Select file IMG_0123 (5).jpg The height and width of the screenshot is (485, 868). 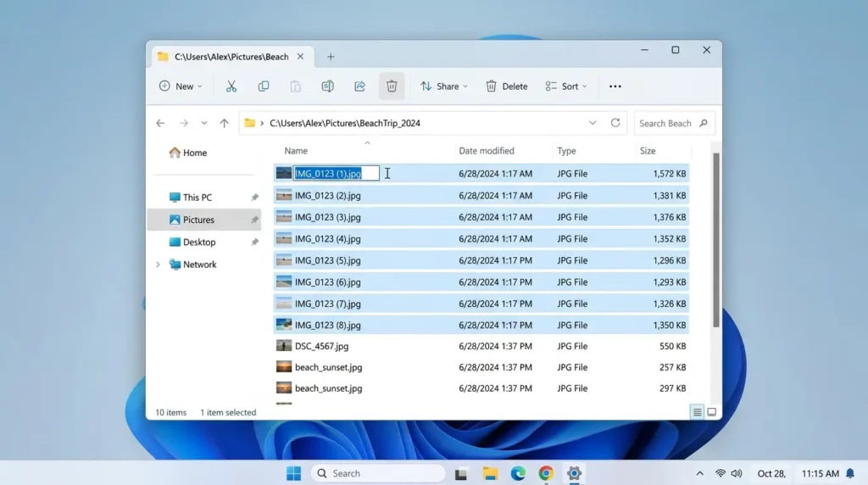click(x=481, y=260)
